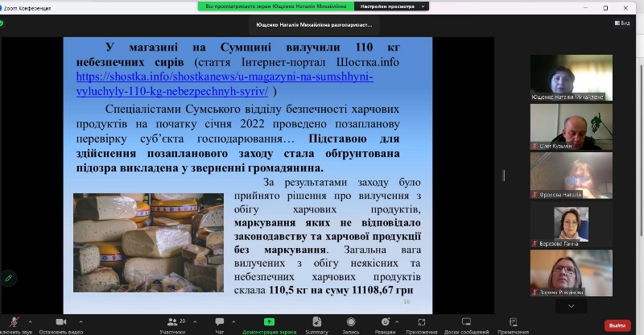The image size is (644, 335).
Task: Open the Notes icon in toolbar
Action: pos(514,321)
